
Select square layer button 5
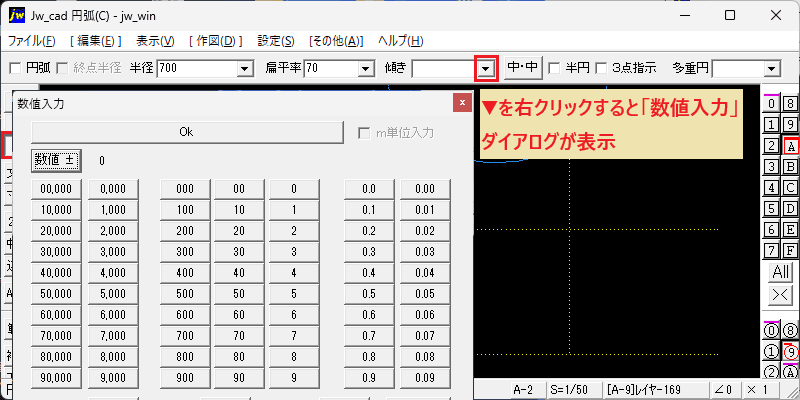pyautogui.click(x=771, y=209)
